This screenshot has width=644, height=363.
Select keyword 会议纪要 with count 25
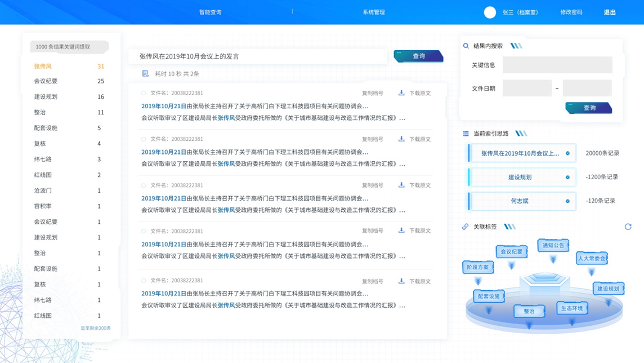69,81
